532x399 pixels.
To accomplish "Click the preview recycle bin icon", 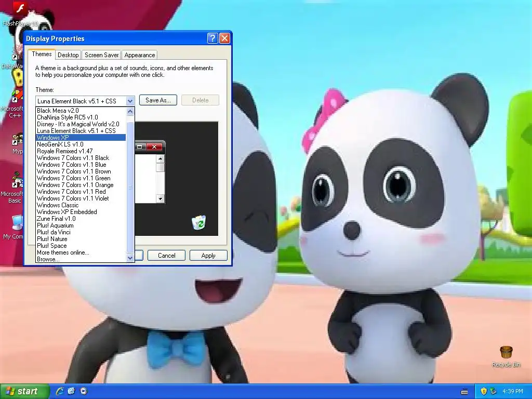I will click(x=198, y=222).
